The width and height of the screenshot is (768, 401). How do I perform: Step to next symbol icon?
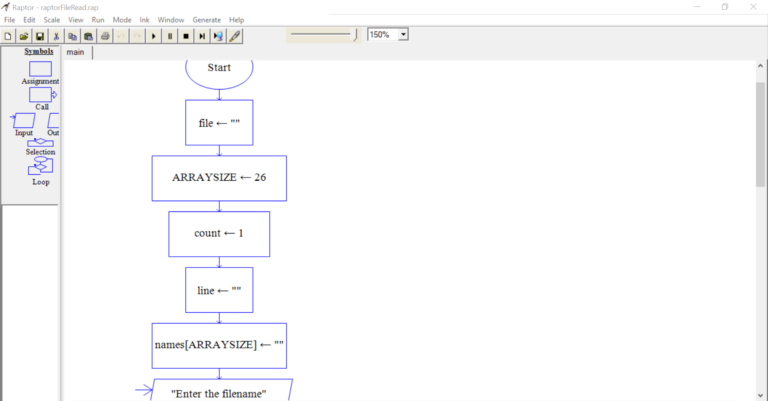pyautogui.click(x=202, y=36)
